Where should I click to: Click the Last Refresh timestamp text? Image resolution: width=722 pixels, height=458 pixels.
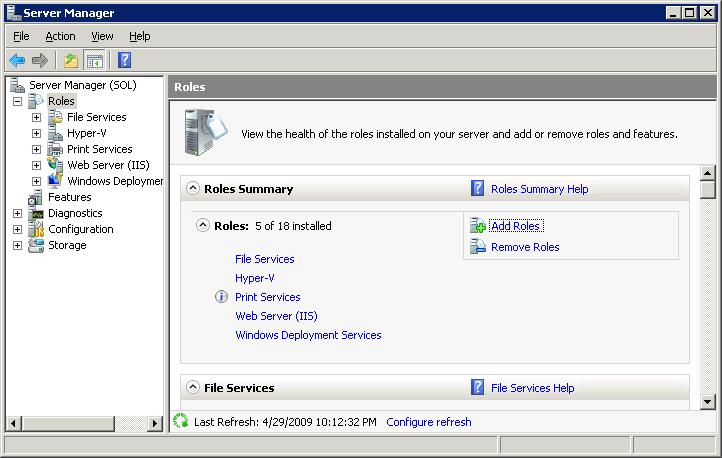click(x=285, y=422)
